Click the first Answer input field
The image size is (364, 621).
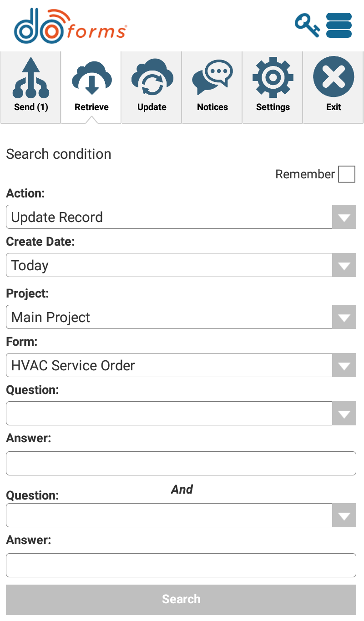[x=181, y=464]
